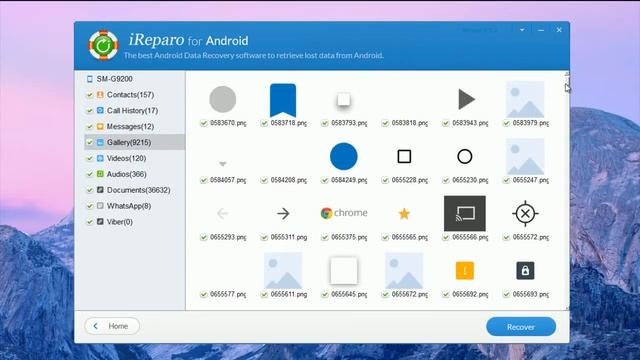Image resolution: width=640 pixels, height=360 pixels.
Task: Click file name 0655577.png
Action: (228, 294)
